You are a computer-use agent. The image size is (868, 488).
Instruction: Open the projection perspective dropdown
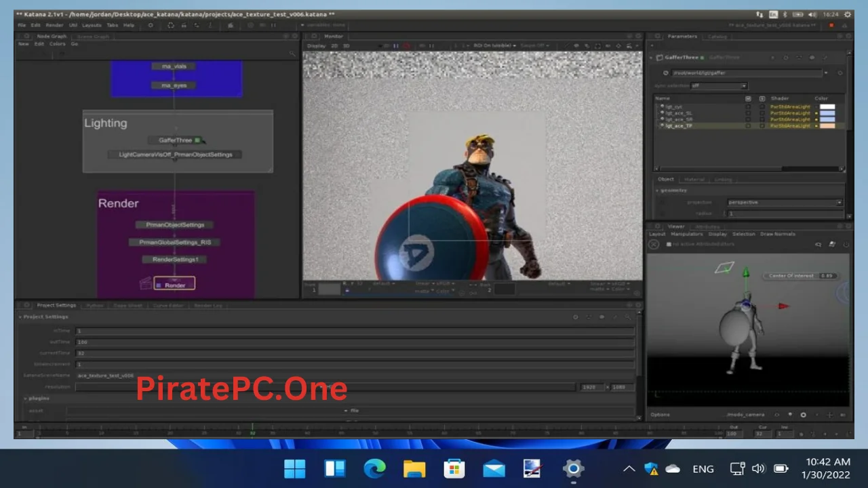[x=784, y=203]
